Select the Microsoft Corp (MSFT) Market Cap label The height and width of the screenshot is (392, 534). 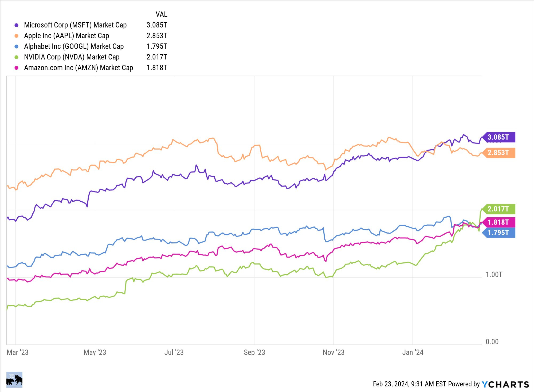(x=75, y=25)
